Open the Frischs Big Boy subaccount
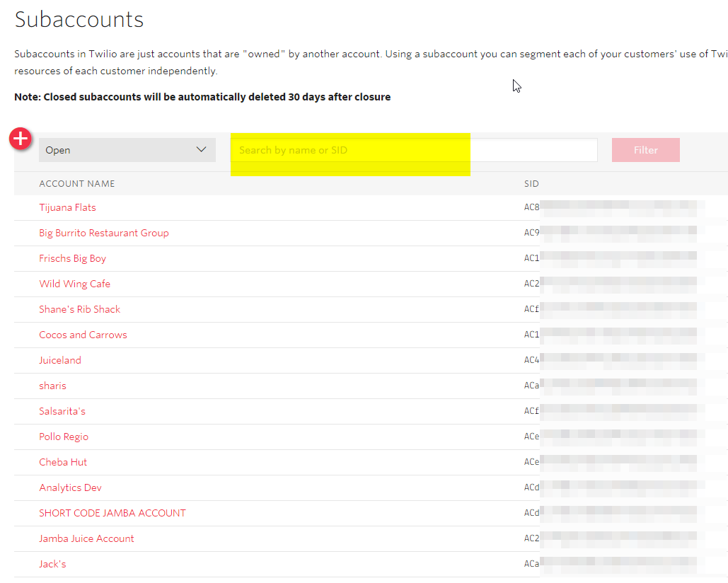Screen dimensions: 728x583 point(72,258)
